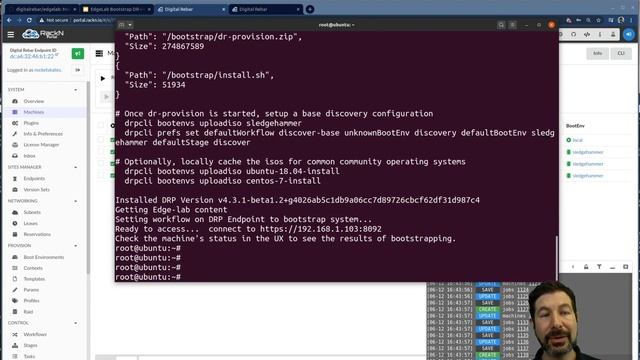The image size is (640, 360).
Task: Switch to the EdgeLab Bootstrap browser tab
Action: click(x=116, y=9)
